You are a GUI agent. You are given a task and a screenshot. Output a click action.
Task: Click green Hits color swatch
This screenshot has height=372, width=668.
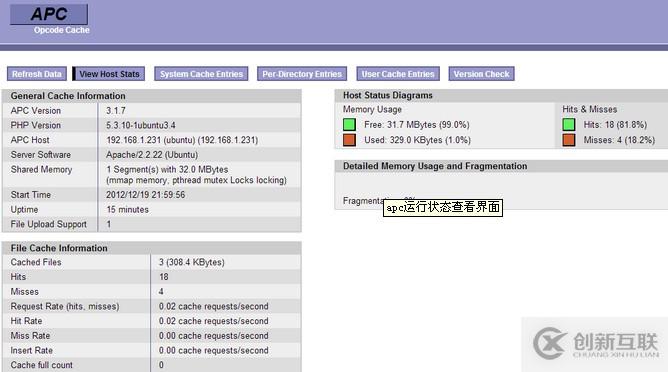click(x=569, y=124)
